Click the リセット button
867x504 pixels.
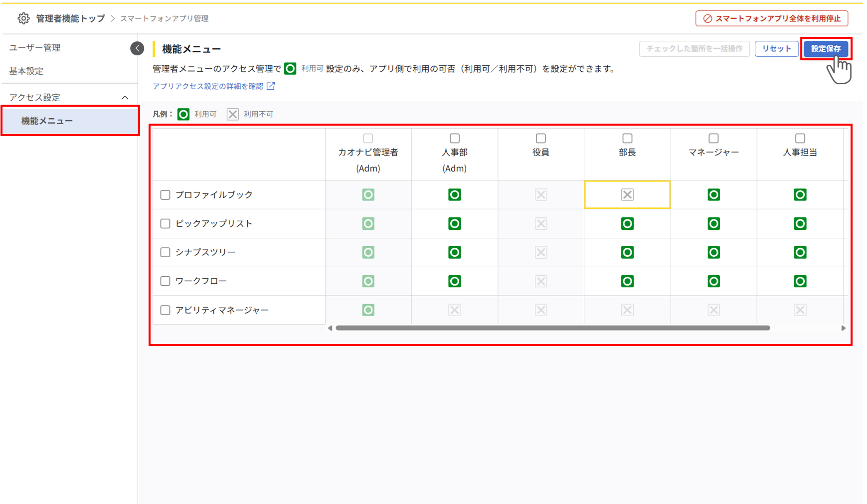776,48
